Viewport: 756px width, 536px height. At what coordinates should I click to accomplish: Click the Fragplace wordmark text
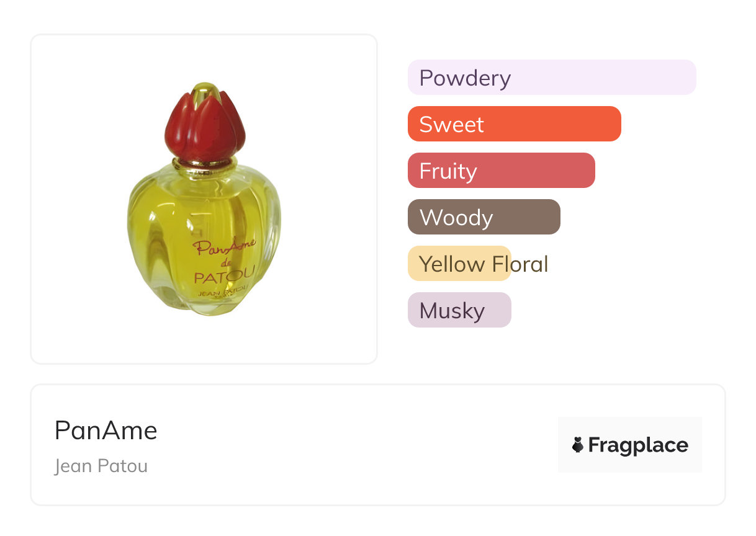(637, 445)
